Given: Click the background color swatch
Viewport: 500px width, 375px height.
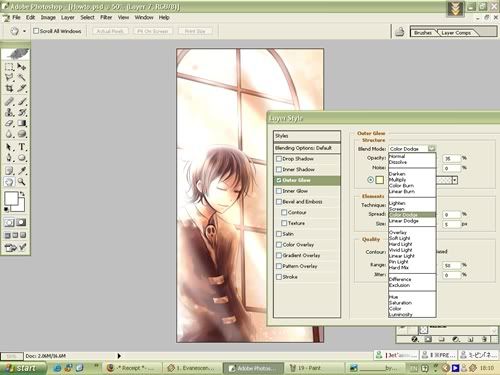Looking at the screenshot, I should pos(21,207).
